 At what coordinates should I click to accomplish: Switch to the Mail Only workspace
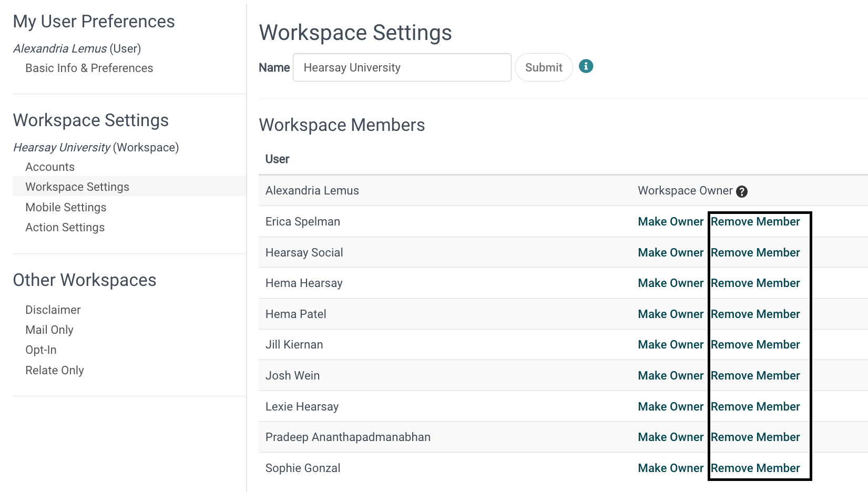coord(49,330)
